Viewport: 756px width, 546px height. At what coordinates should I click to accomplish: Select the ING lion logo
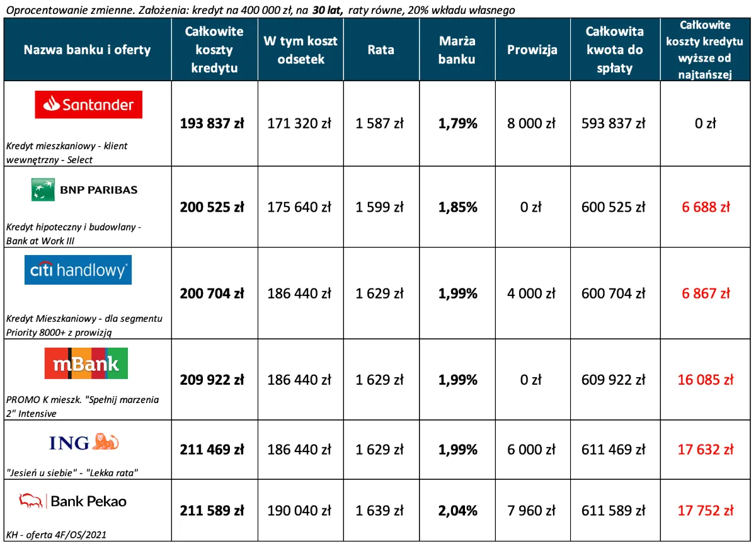pos(84,442)
